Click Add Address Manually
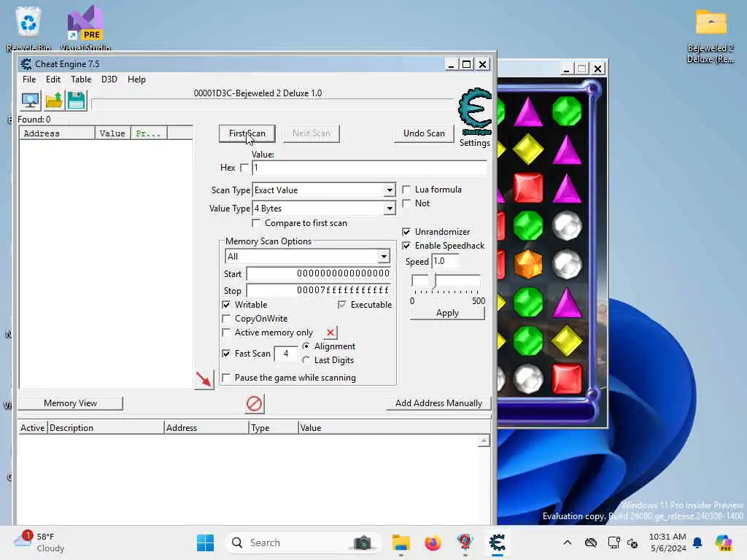The image size is (747, 560). coord(438,403)
